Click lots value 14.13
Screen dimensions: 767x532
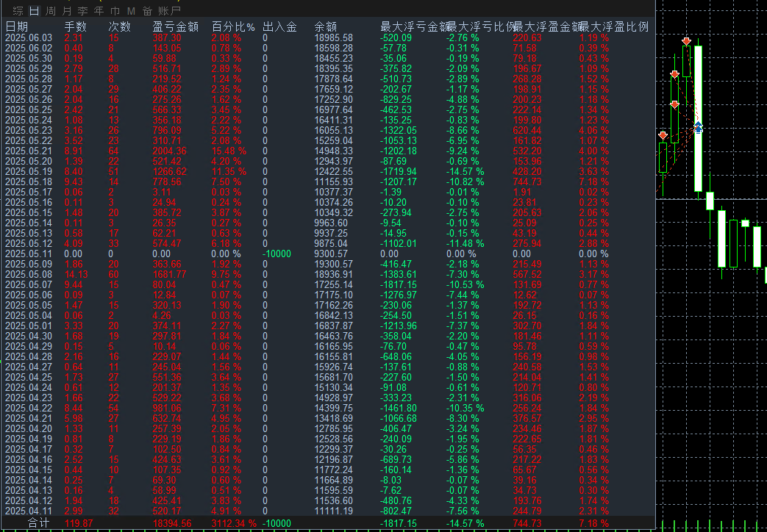(76, 274)
